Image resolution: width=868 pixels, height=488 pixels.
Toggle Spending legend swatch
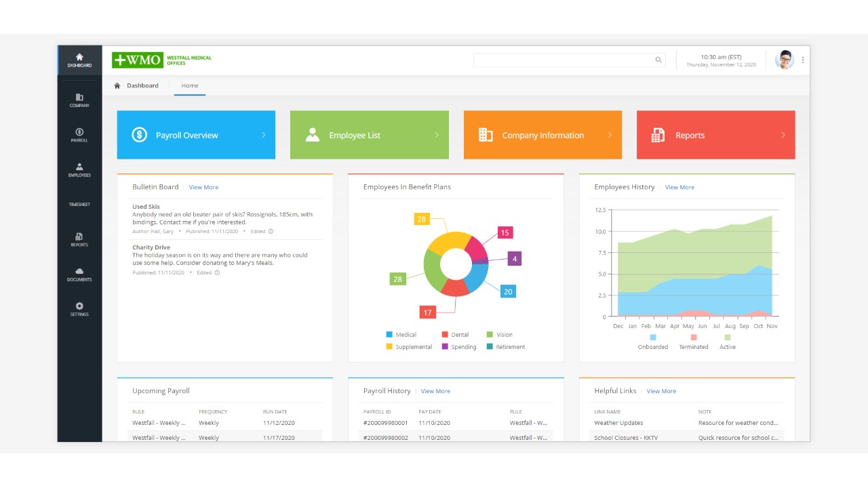tap(445, 346)
